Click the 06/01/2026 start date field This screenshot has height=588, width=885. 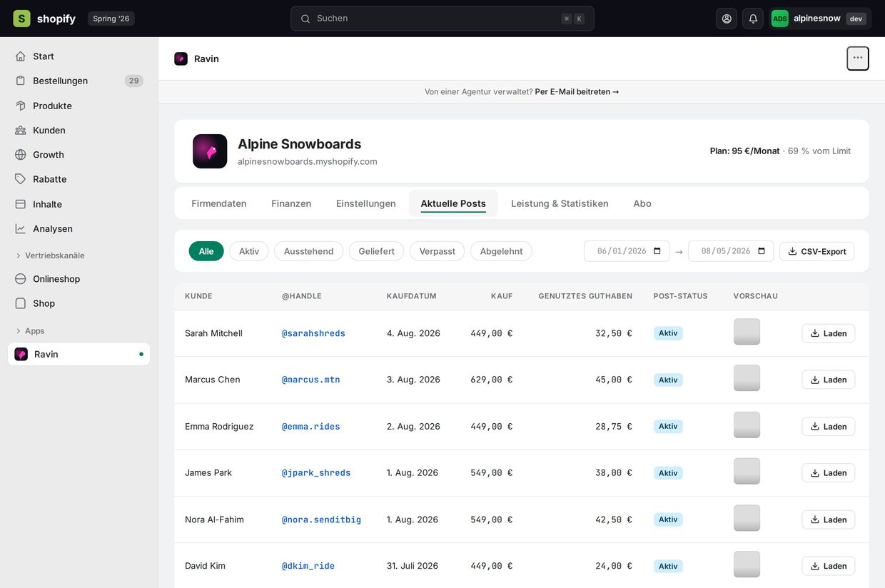pos(627,251)
